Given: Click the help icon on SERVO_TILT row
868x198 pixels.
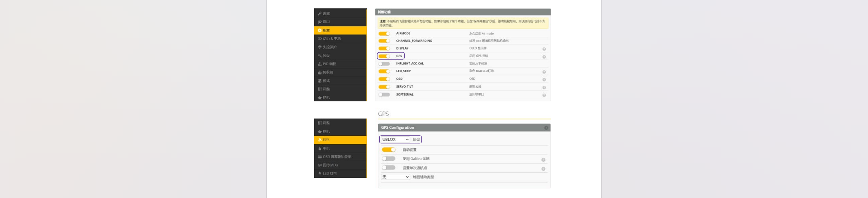Looking at the screenshot, I should [x=544, y=88].
